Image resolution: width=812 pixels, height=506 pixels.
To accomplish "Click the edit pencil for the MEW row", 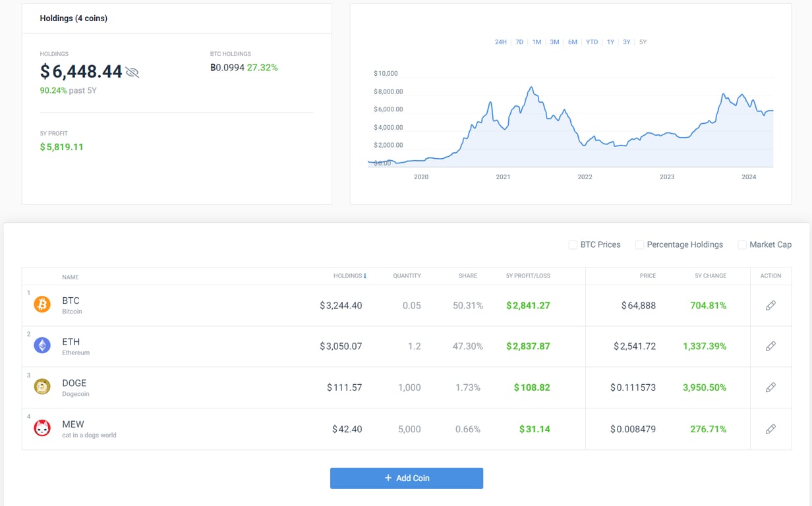I will tap(770, 428).
